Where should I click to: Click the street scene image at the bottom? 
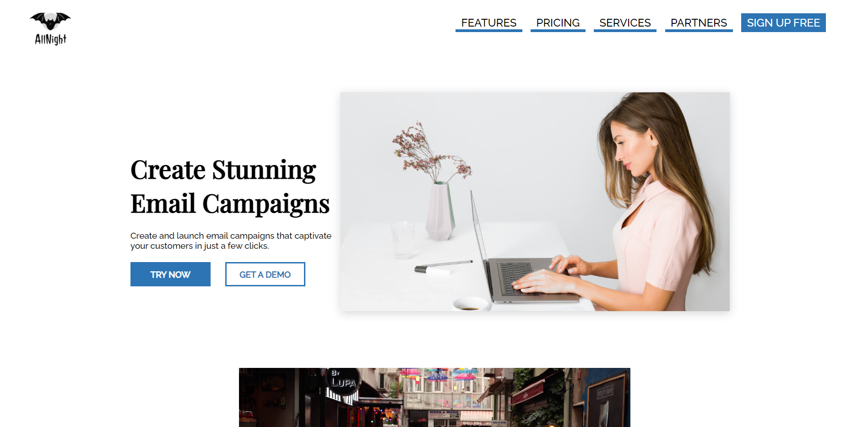click(x=434, y=397)
